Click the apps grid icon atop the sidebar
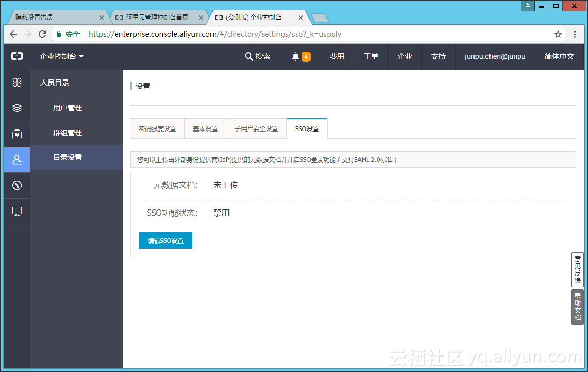The height and width of the screenshot is (372, 588). [17, 82]
